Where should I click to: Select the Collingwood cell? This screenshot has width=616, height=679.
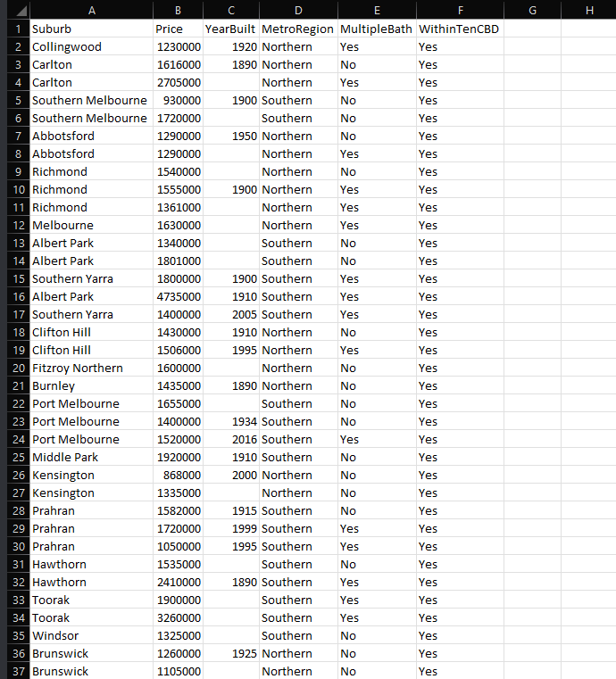91,46
